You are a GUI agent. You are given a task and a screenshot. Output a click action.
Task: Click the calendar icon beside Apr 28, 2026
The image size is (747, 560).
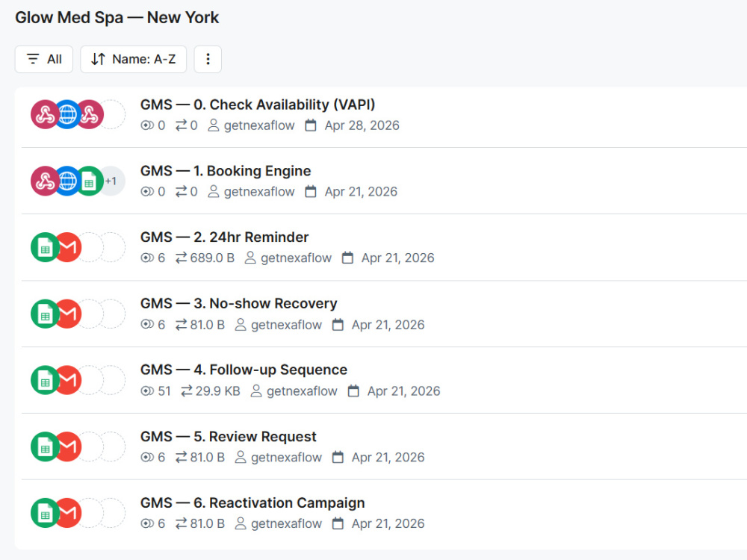pos(311,125)
